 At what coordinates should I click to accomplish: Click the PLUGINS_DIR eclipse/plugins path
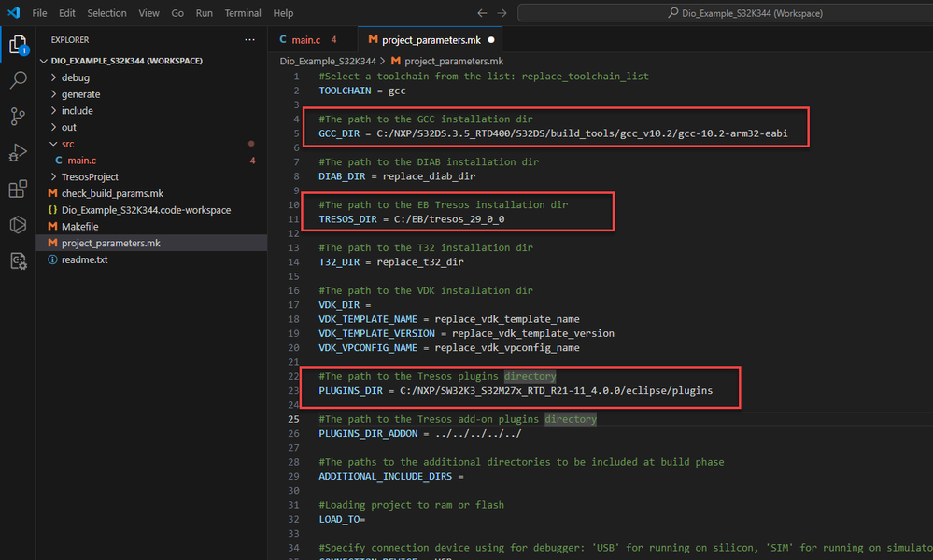tap(556, 390)
